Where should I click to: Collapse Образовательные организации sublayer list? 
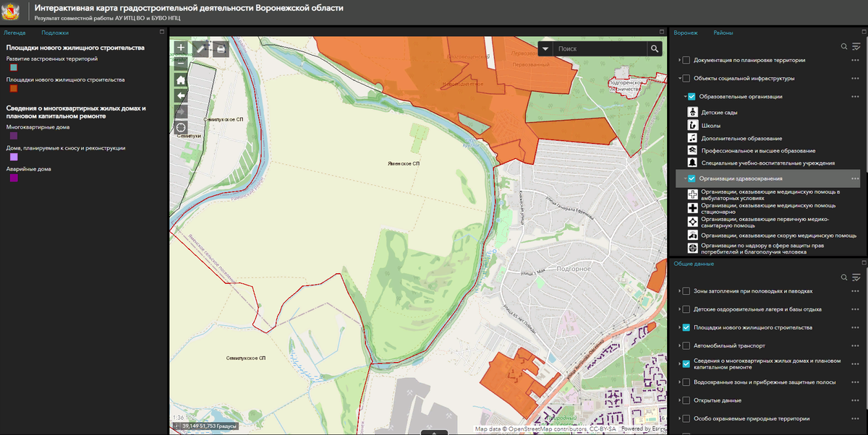tap(684, 96)
